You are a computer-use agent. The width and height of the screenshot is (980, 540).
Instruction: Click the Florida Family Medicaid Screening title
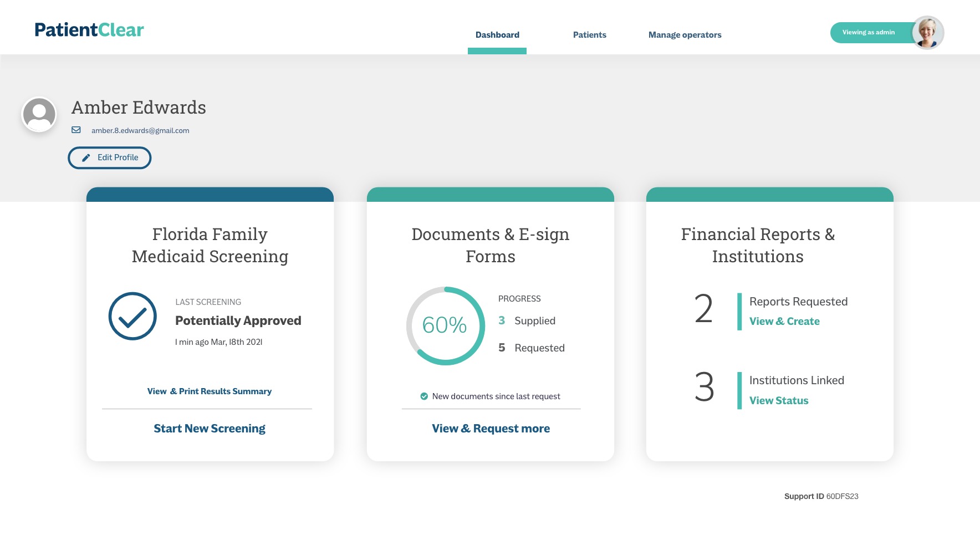coord(210,246)
